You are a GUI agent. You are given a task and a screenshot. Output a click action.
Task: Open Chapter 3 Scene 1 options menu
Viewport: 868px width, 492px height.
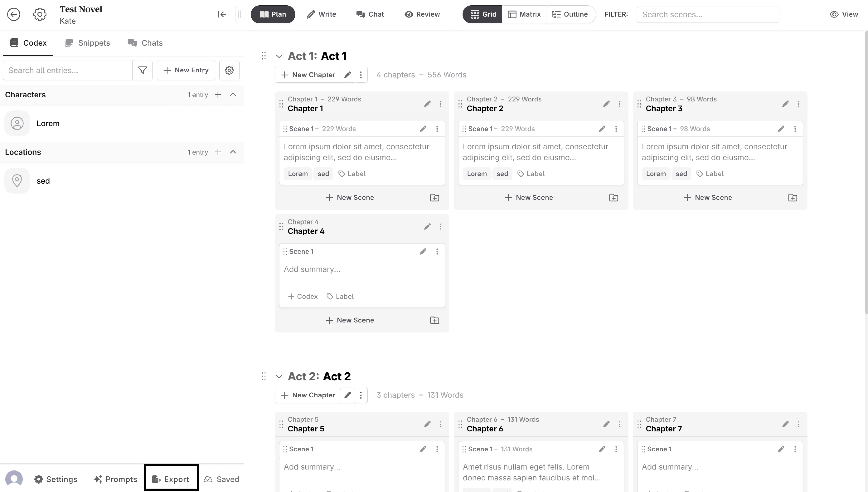[x=795, y=129]
